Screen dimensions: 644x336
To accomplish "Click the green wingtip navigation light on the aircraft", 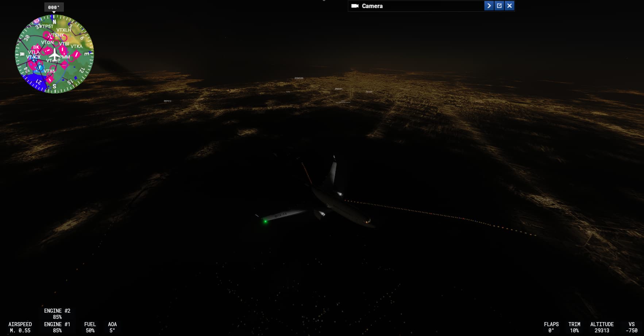I will point(265,221).
